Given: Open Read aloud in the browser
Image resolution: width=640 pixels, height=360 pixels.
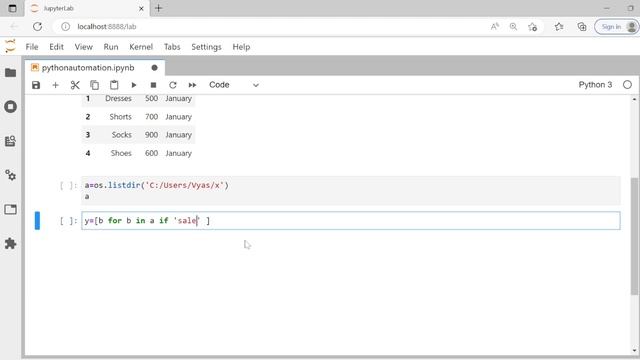Looking at the screenshot, I should tap(495, 27).
